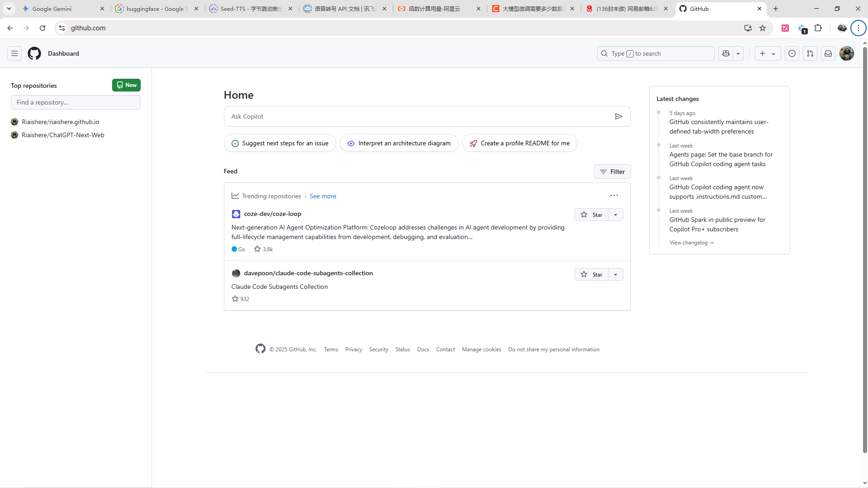The width and height of the screenshot is (868, 488).
Task: Choose Suggest next steps for an issue
Action: (280, 143)
